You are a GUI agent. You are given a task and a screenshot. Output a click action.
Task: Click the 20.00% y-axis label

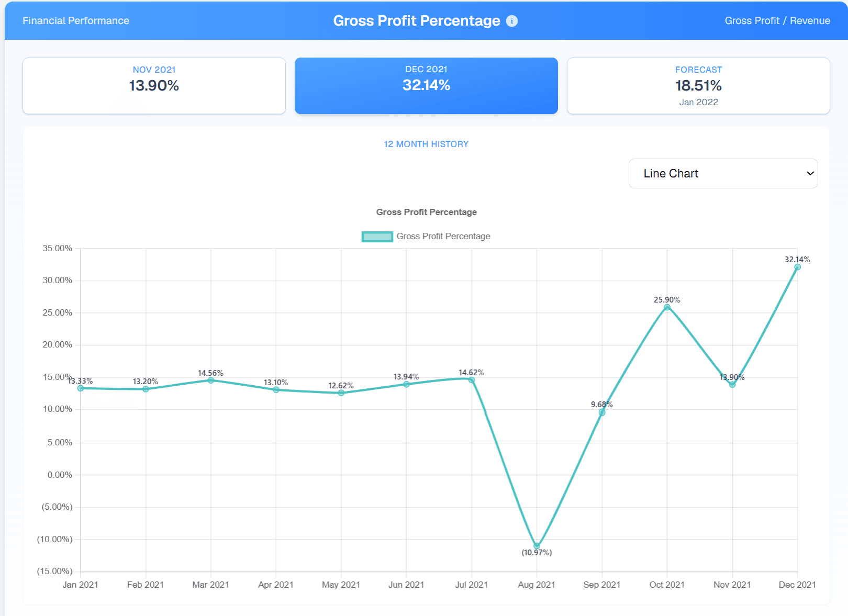pyautogui.click(x=58, y=345)
